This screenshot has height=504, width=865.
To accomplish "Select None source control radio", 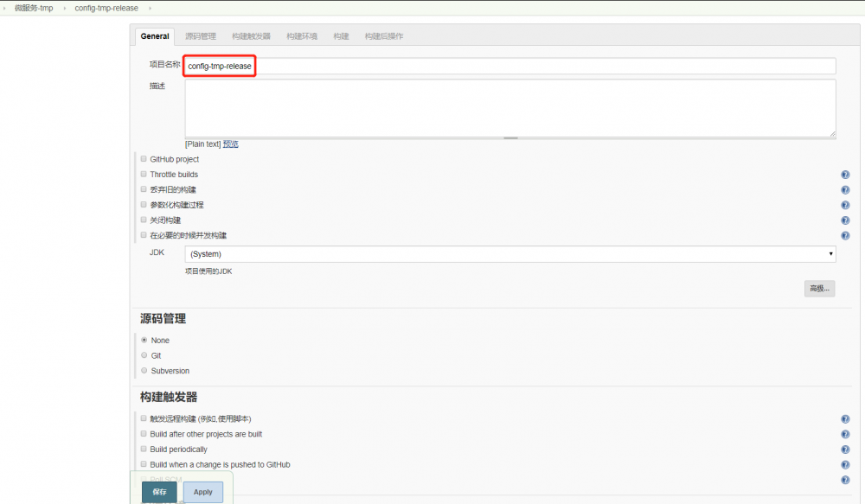I will (x=144, y=341).
